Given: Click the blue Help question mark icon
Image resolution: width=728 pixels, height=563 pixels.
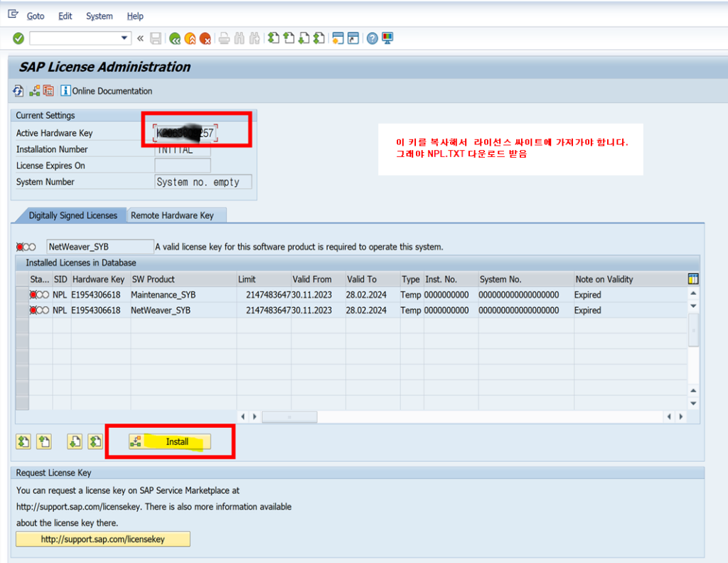Looking at the screenshot, I should click(372, 38).
